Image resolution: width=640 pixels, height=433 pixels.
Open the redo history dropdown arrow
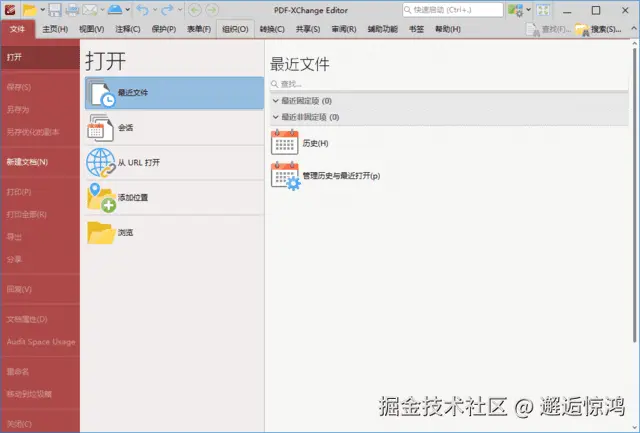coord(180,10)
